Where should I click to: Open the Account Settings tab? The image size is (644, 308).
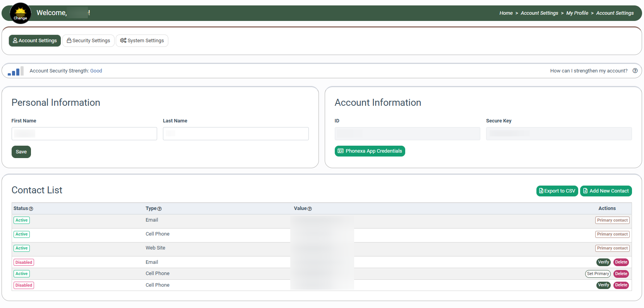[35, 41]
